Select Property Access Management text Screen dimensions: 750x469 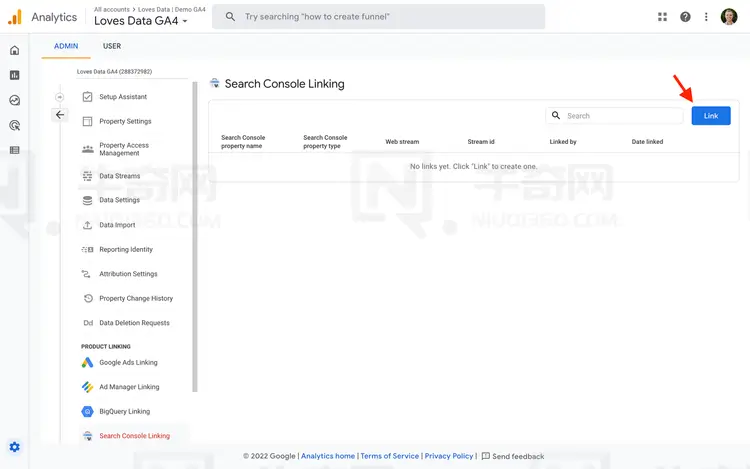[x=124, y=149]
